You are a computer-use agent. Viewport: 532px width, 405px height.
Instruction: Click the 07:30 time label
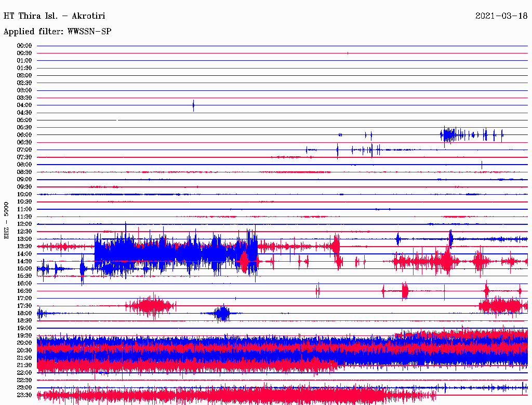(24, 157)
